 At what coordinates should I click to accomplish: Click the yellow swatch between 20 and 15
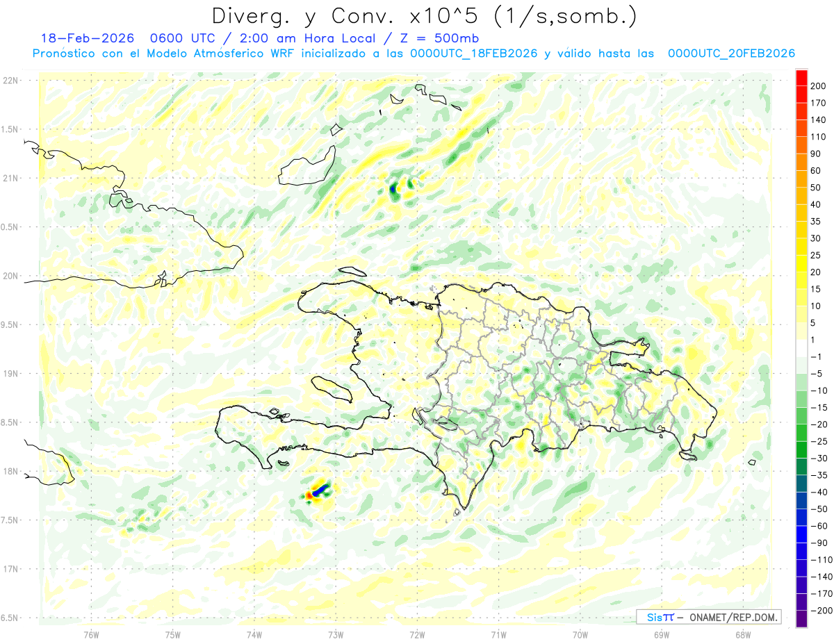(801, 281)
